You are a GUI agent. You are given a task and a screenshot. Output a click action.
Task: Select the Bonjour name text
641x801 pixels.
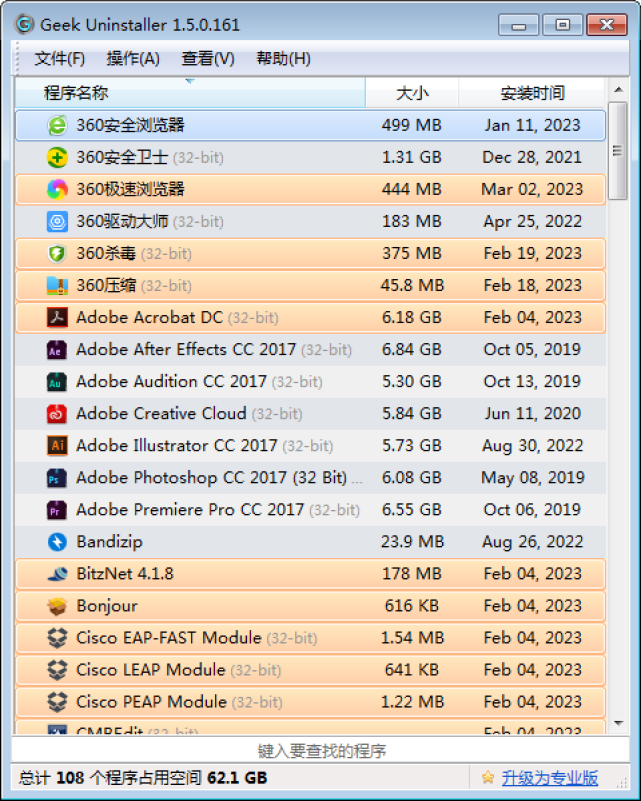(x=107, y=606)
